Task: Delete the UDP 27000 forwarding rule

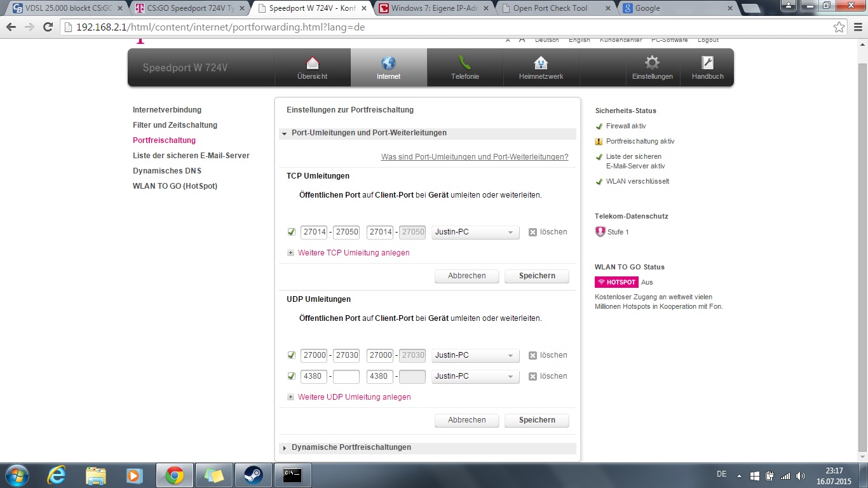Action: pos(547,355)
